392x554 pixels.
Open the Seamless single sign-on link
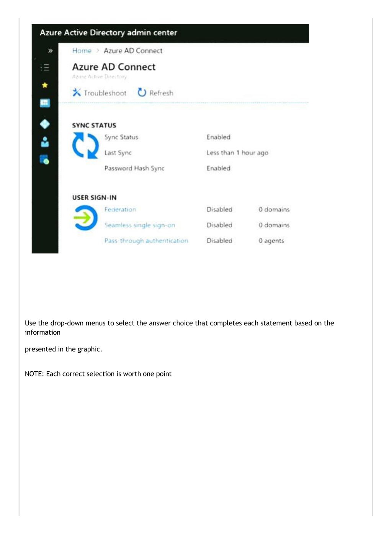(140, 225)
